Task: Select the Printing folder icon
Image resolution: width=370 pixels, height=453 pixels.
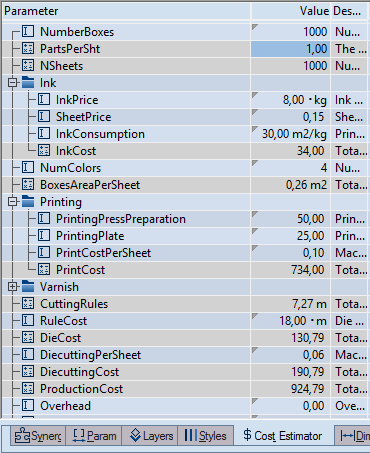Action: [28, 201]
